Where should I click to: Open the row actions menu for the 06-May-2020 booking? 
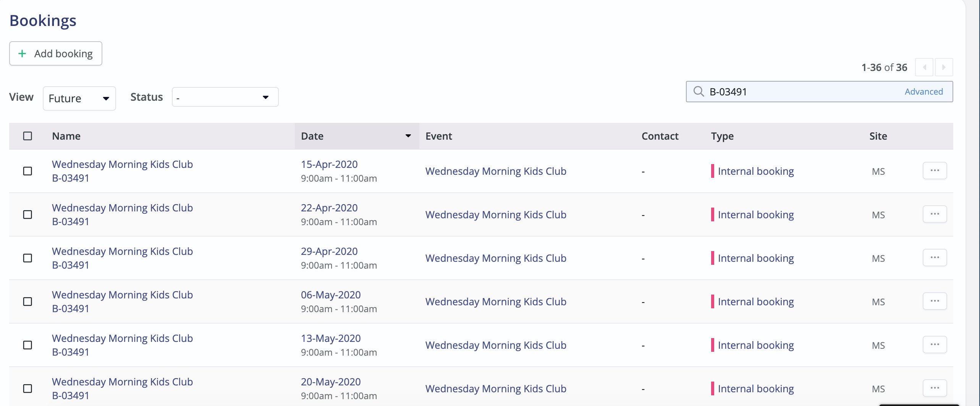point(935,301)
